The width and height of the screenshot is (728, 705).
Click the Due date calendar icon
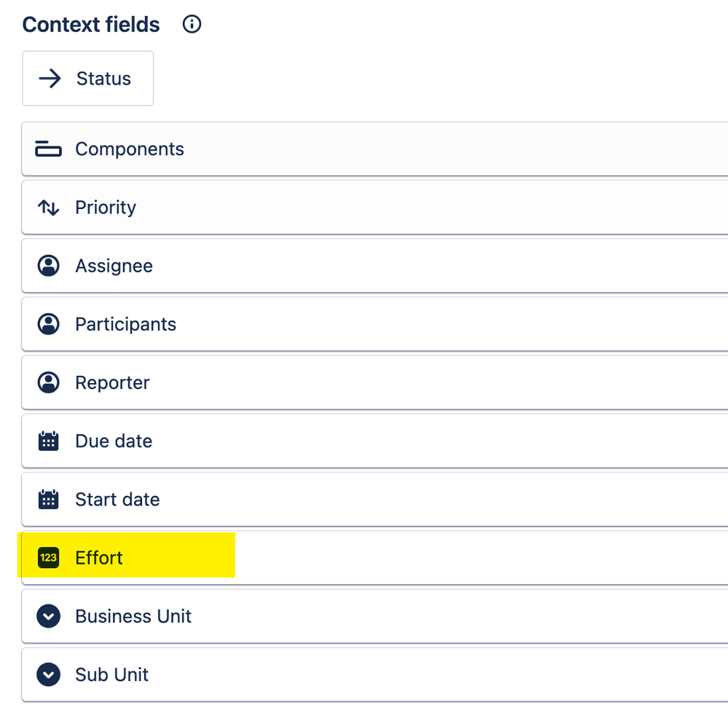click(x=48, y=441)
